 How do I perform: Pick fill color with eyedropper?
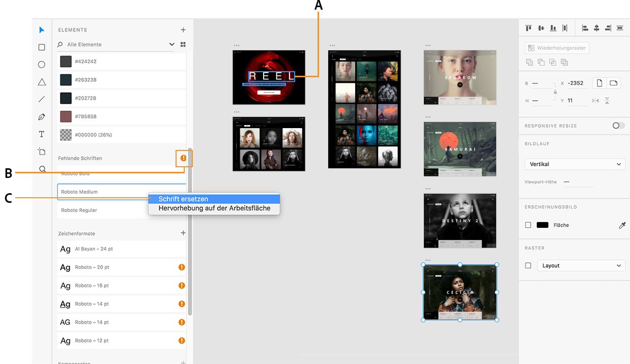[x=622, y=225]
